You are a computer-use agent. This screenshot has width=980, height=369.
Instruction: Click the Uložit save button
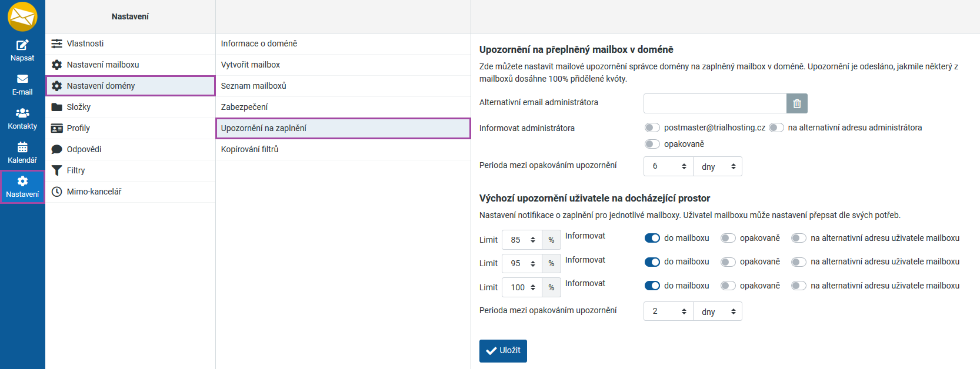pyautogui.click(x=503, y=351)
